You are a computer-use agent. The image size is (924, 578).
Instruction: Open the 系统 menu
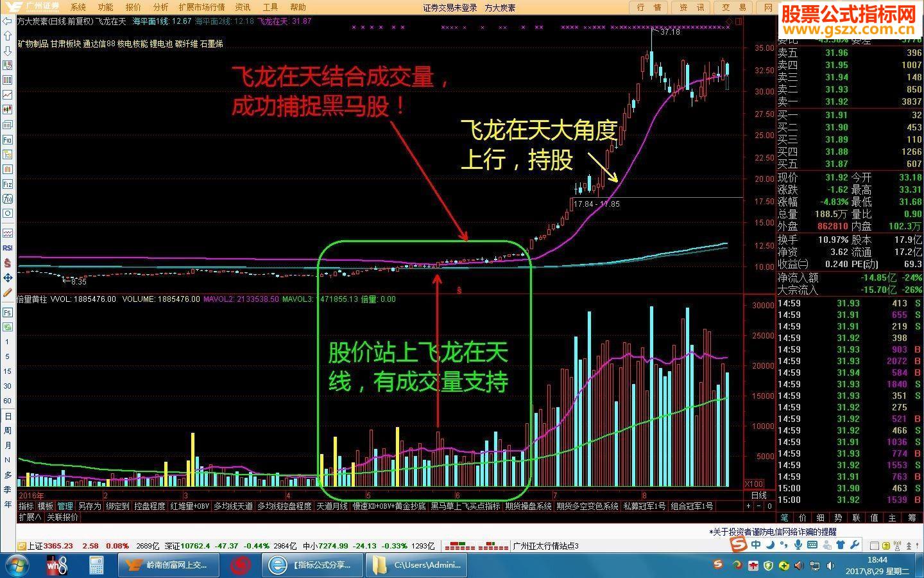[78, 7]
